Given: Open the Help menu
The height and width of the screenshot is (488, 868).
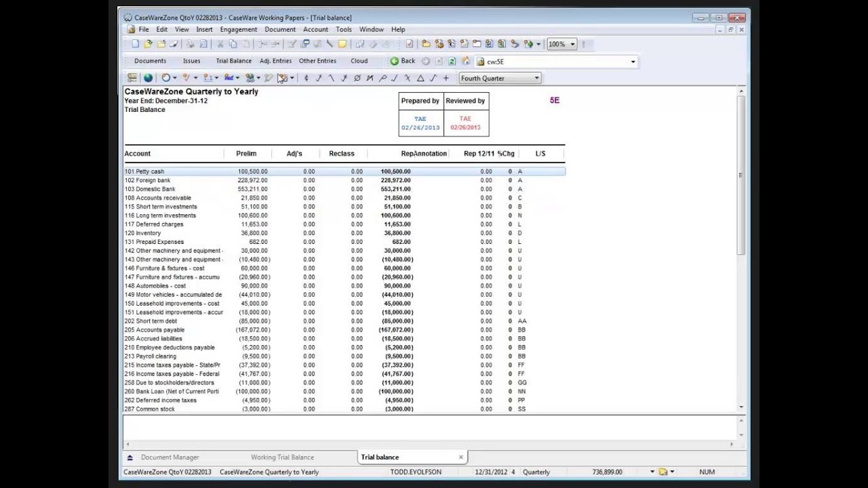Looking at the screenshot, I should (398, 30).
